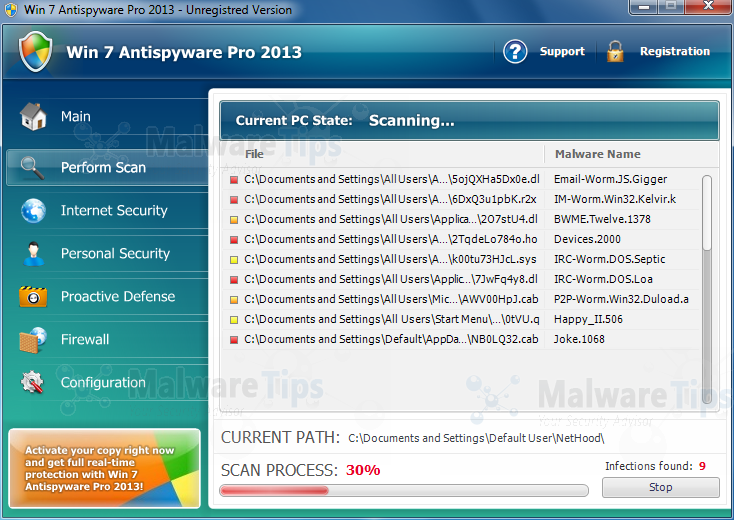Screen dimensions: 734x520
Task: Click orange severity marker beside 2O7stU4.dl
Action: coord(234,220)
